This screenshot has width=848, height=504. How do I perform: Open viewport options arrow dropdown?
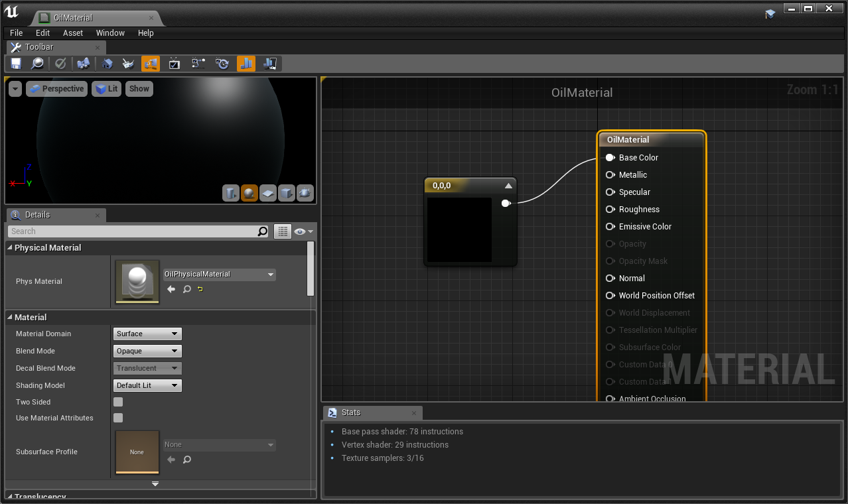coord(15,89)
